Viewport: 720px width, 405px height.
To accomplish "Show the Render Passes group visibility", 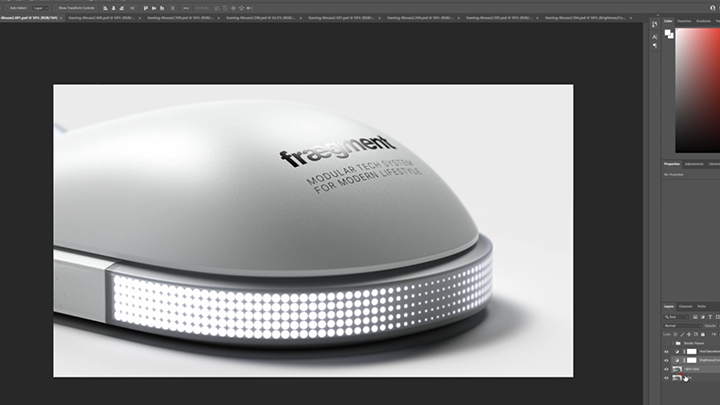I will pos(666,343).
